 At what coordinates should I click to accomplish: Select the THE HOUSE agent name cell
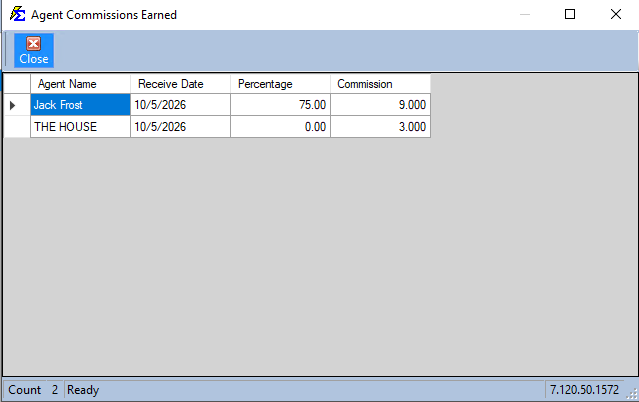[x=80, y=127]
